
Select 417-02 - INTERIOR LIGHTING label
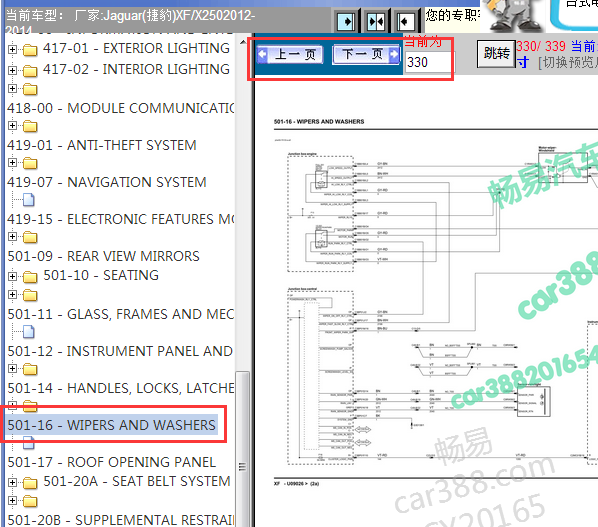(x=136, y=69)
